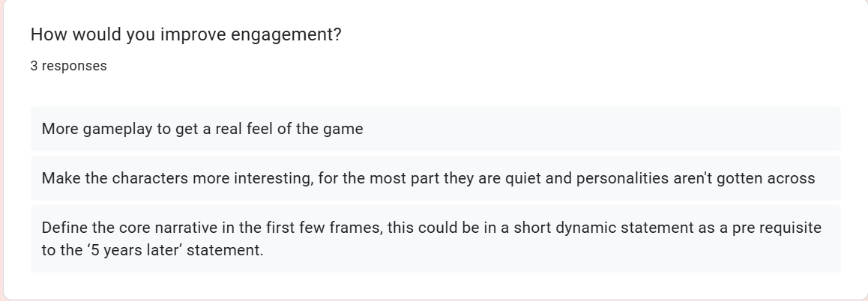This screenshot has height=301, width=868.
Task: Click empty space right of 'More gameplay' response text
Action: [x=600, y=129]
